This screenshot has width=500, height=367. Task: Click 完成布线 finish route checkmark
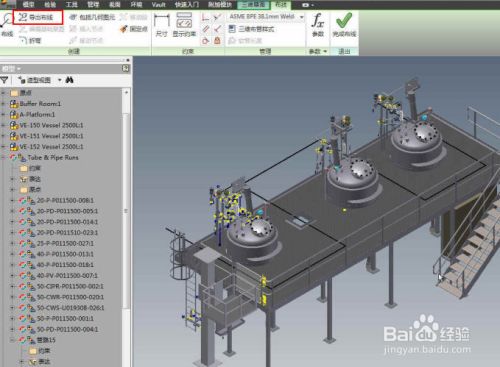[344, 25]
